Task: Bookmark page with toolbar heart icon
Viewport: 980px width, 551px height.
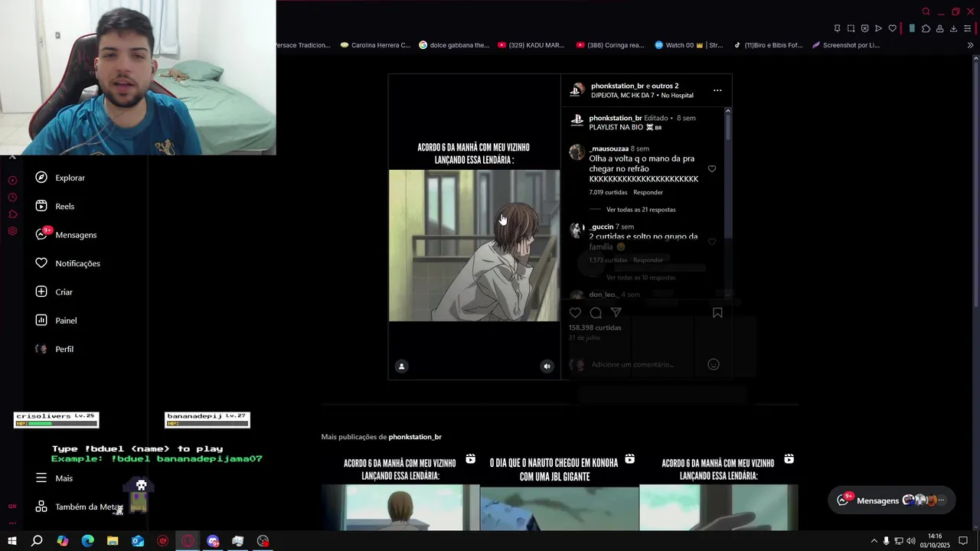Action: point(892,28)
